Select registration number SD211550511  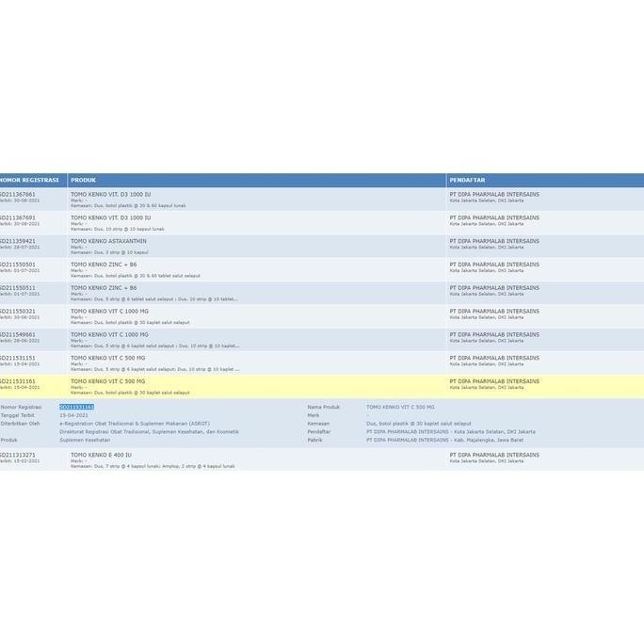point(18,288)
